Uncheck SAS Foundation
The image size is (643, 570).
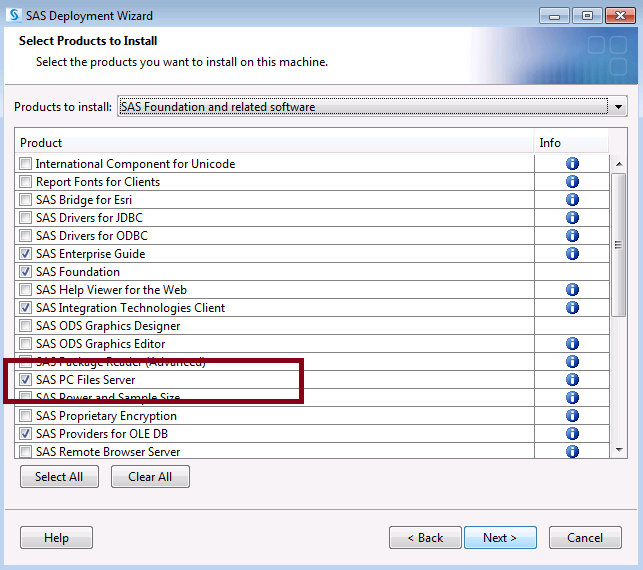coord(25,271)
